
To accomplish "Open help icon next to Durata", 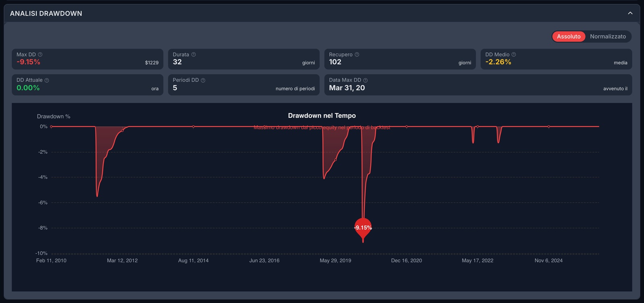I will (194, 55).
